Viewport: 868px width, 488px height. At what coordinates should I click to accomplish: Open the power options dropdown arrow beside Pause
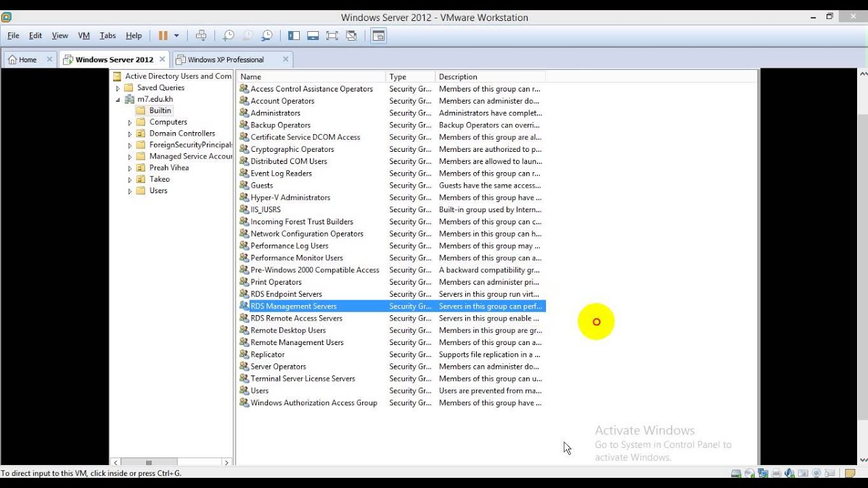tap(176, 36)
